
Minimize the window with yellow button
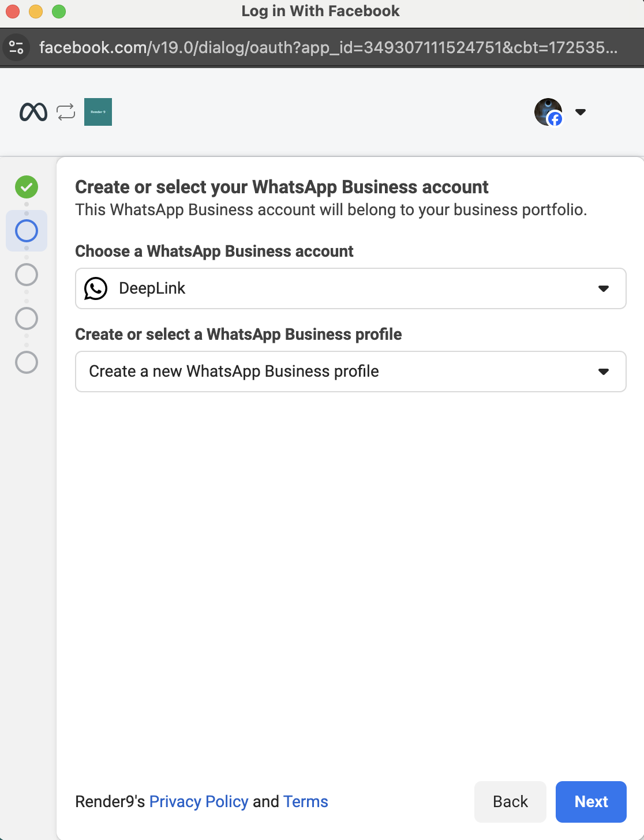36,11
